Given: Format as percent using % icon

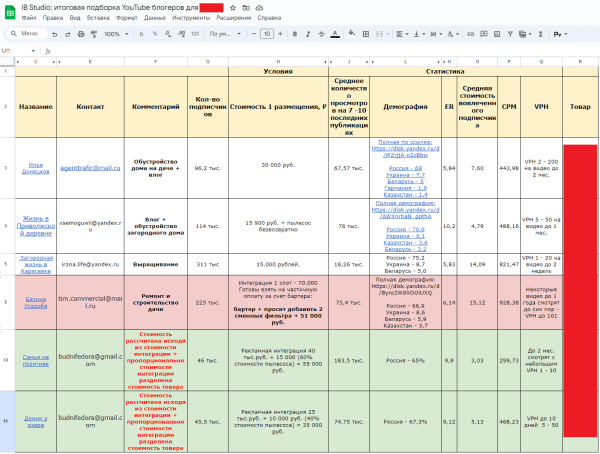Looking at the screenshot, I should (155, 34).
